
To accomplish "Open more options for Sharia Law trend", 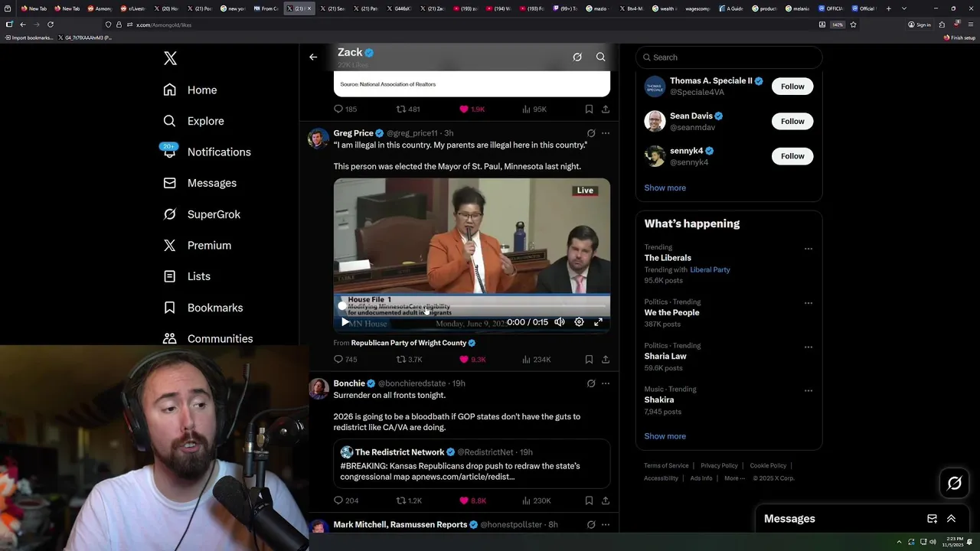I will [x=808, y=347].
